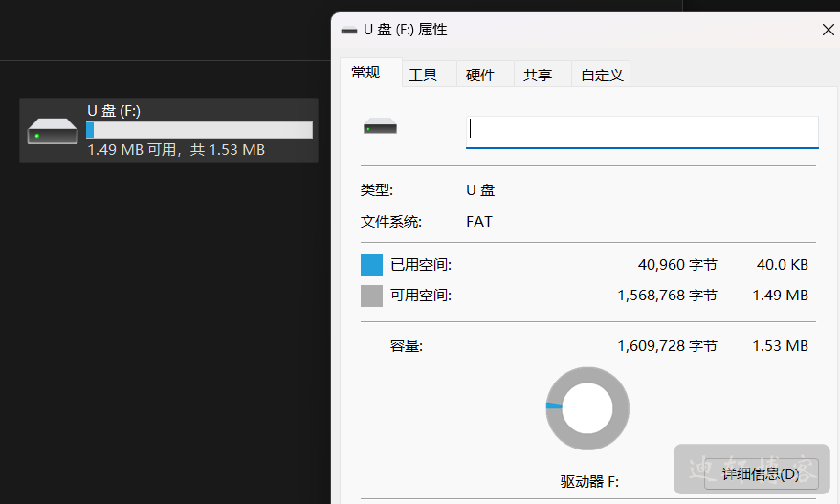Select the "U 盘 (F:)" label in Explorer
The height and width of the screenshot is (504, 840).
tap(114, 111)
